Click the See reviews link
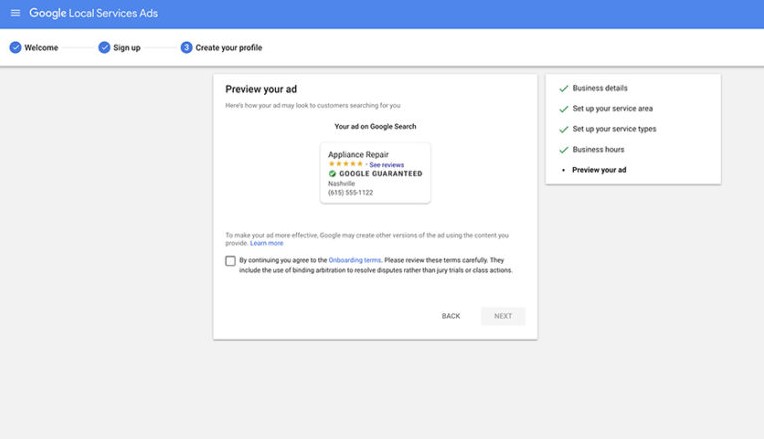Image resolution: width=764 pixels, height=439 pixels. click(386, 165)
